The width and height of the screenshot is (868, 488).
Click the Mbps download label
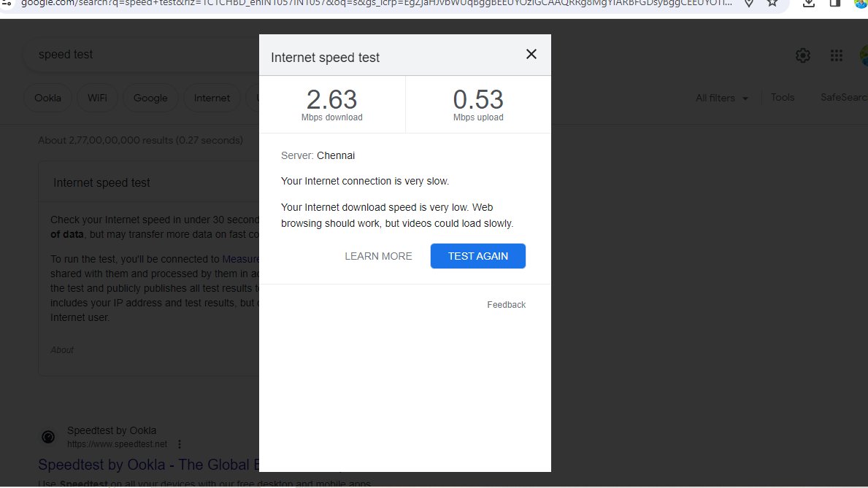331,117
